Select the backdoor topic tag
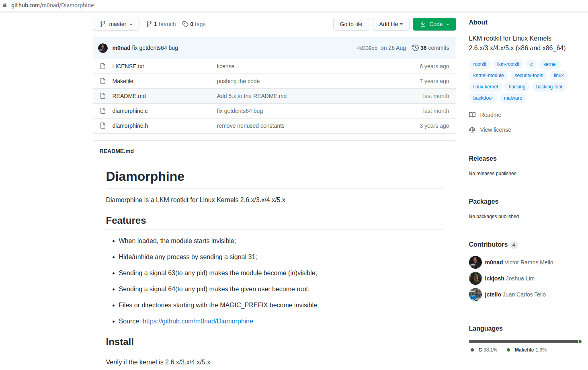The width and height of the screenshot is (588, 370). coord(483,98)
